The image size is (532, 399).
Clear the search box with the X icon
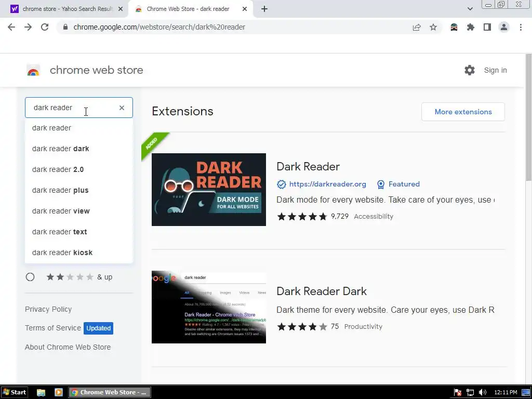click(x=122, y=108)
